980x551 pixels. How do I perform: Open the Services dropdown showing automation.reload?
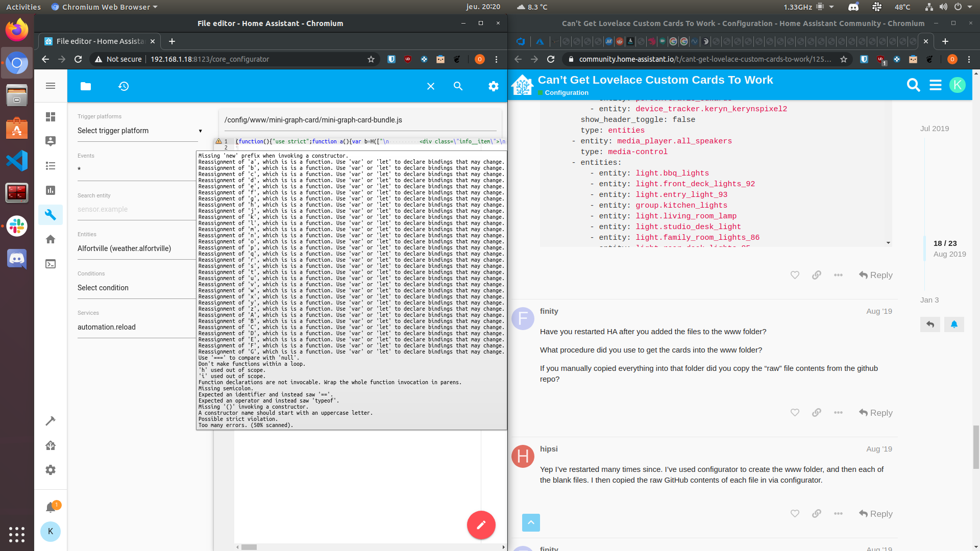click(x=137, y=327)
